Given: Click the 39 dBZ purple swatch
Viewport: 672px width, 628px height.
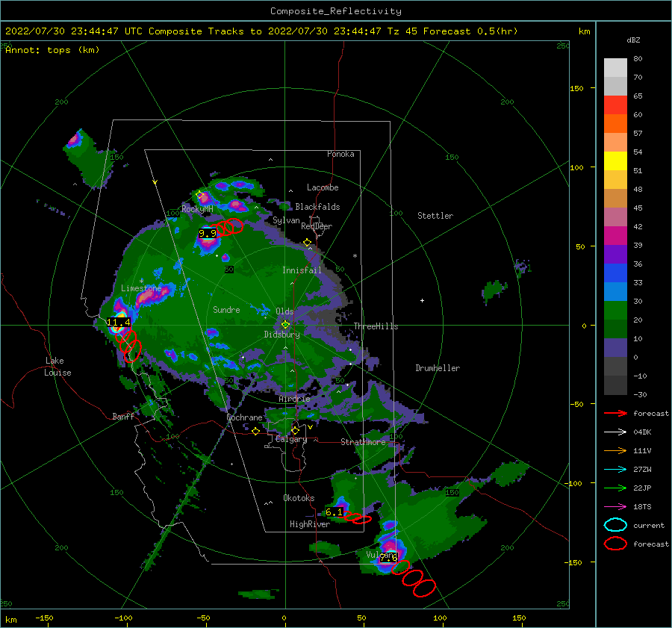Looking at the screenshot, I should point(615,254).
